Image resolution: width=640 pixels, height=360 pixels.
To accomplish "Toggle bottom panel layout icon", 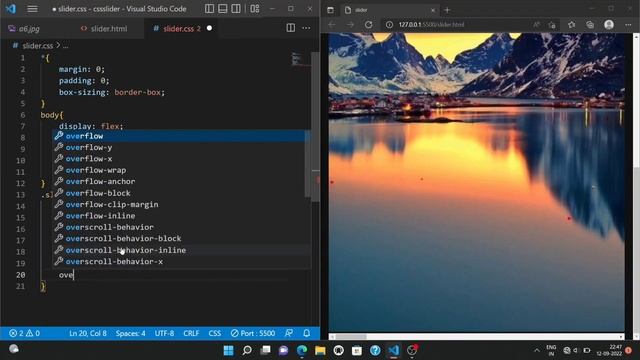I will point(222,9).
